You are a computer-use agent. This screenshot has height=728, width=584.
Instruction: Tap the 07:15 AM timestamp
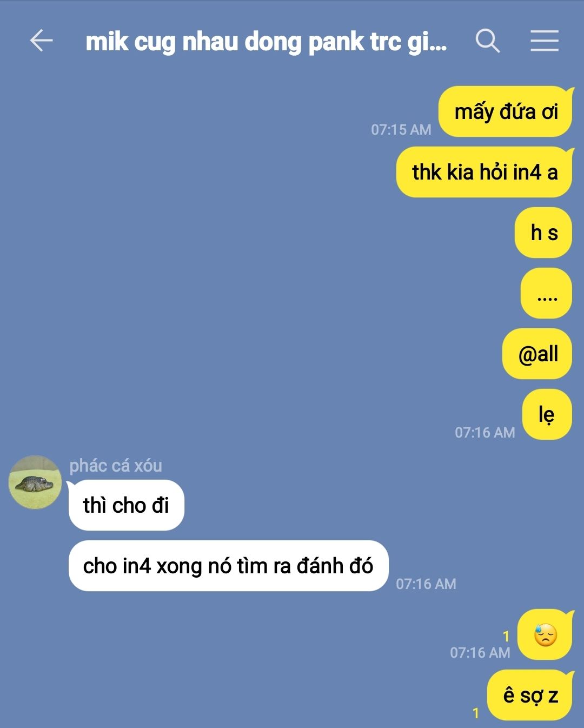(x=401, y=129)
